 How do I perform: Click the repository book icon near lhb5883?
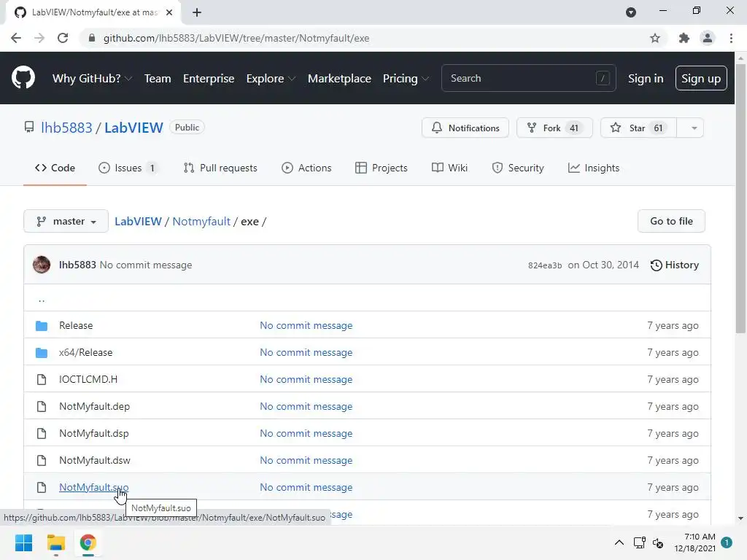click(x=29, y=128)
